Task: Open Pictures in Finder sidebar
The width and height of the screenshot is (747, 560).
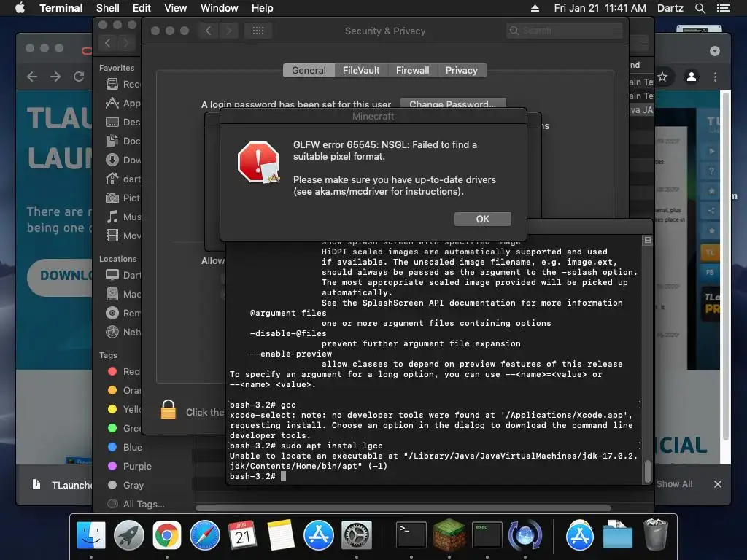Action: coord(123,198)
